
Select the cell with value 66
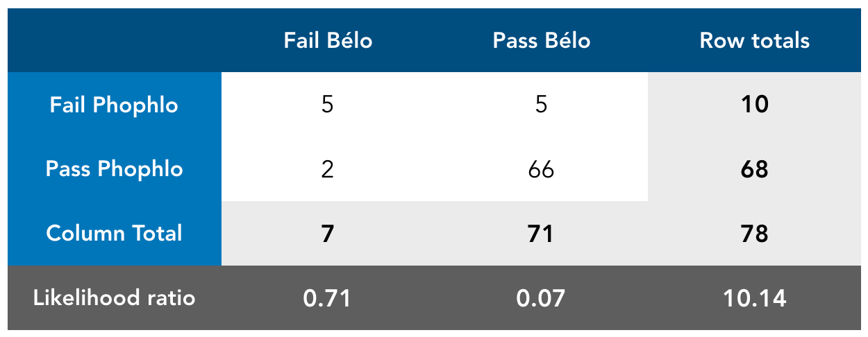click(541, 169)
